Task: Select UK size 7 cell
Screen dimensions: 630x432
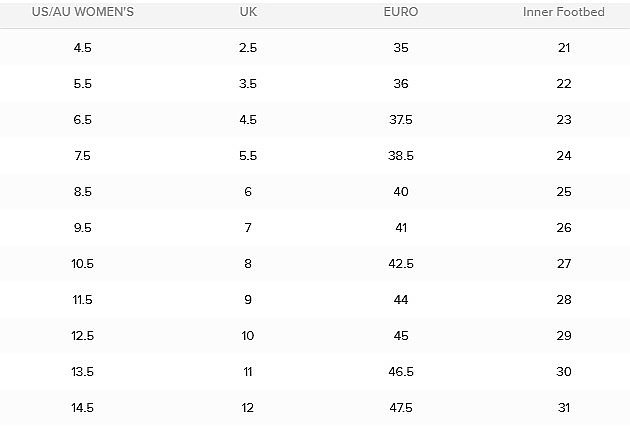Action: point(248,228)
